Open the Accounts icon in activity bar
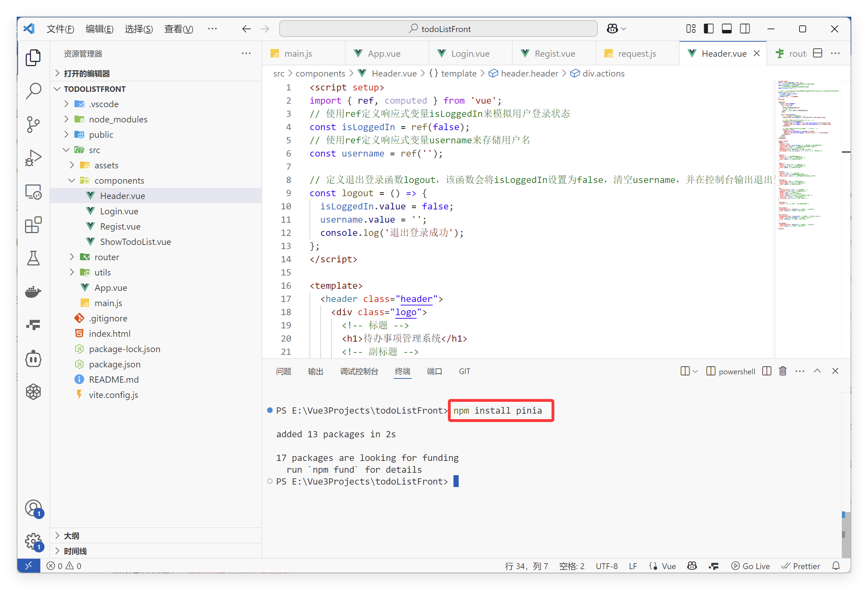 pos(34,508)
